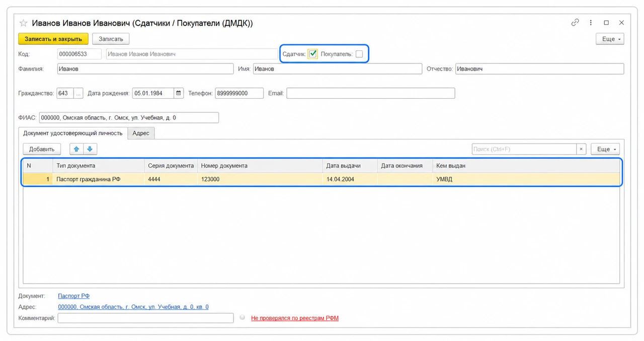
Task: Focus the Поиск (Ctrl+F) search box
Action: [x=524, y=149]
